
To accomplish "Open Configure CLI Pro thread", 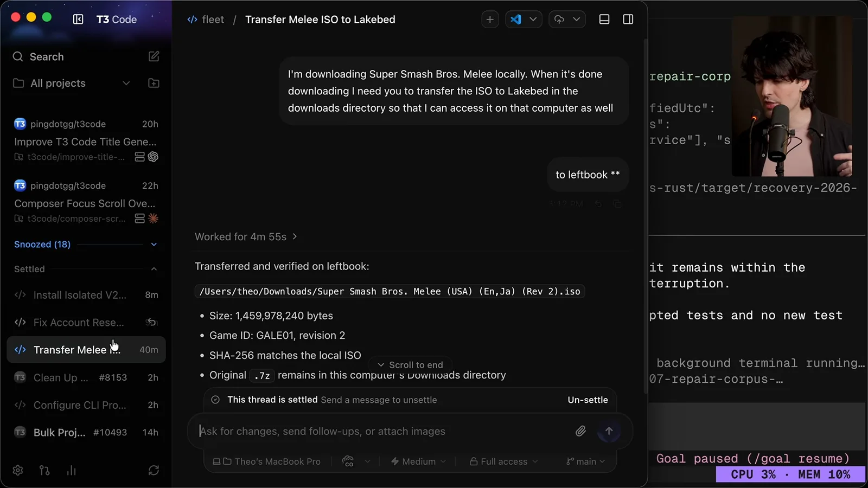I will [x=86, y=405].
